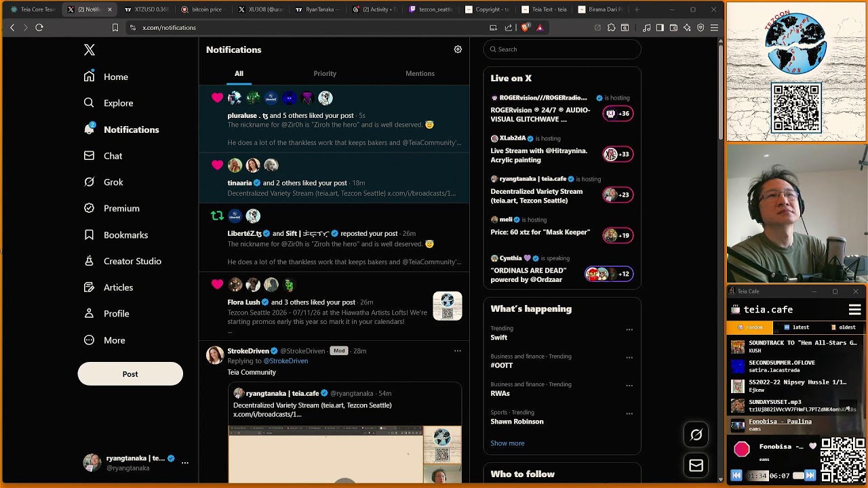The image size is (868, 488).
Task: Go to Home in the X sidebar
Action: coord(106,77)
